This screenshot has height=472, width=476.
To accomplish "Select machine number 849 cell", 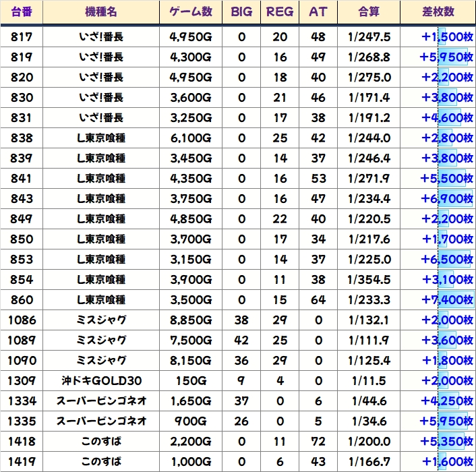I will (22, 219).
